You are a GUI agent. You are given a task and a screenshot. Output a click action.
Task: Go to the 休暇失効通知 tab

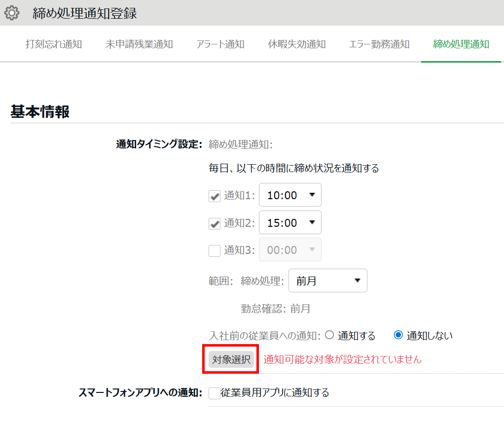pyautogui.click(x=297, y=44)
